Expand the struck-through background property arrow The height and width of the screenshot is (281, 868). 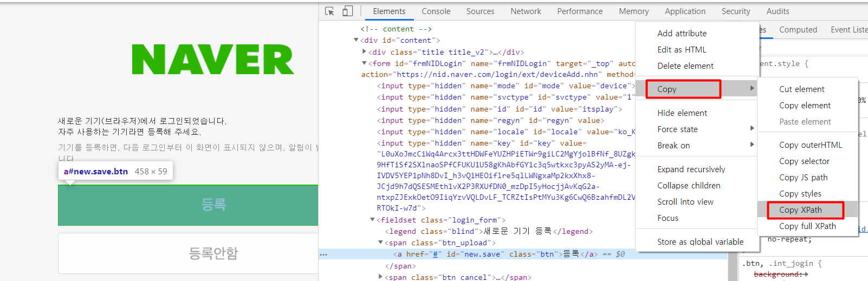coord(806,275)
